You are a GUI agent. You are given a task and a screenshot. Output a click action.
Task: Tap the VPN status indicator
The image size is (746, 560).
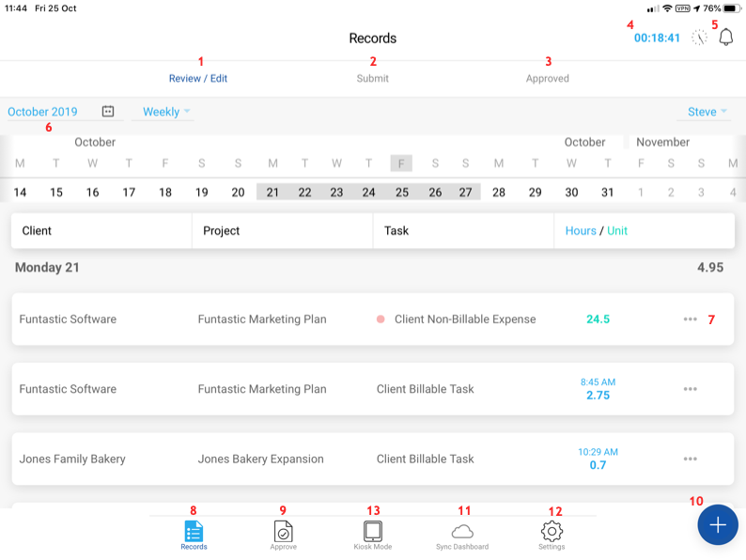point(683,8)
